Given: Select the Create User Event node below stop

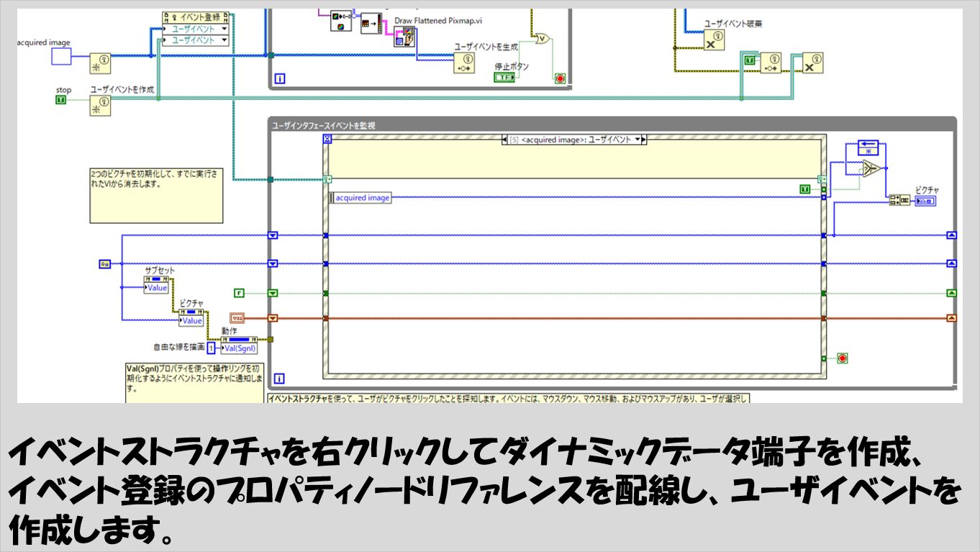Looking at the screenshot, I should point(101,107).
